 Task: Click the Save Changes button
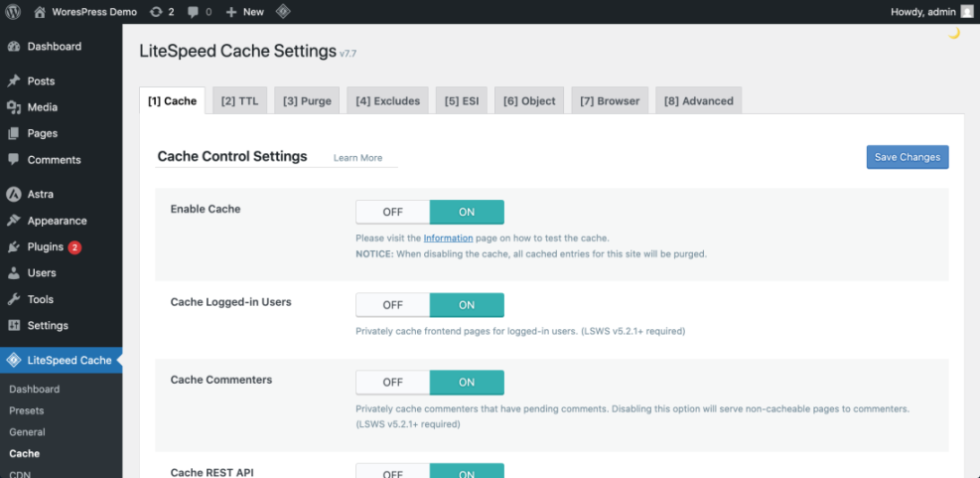(x=908, y=157)
